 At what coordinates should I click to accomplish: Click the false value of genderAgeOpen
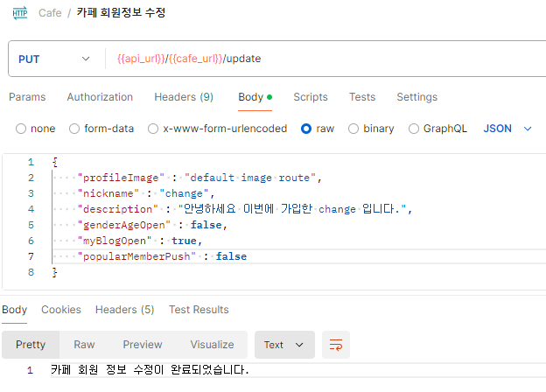coord(206,225)
